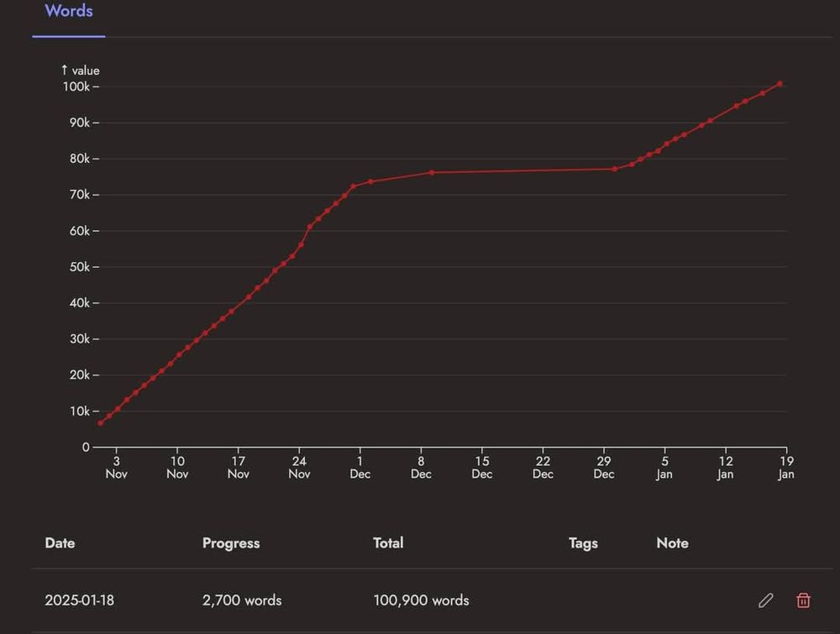
Task: Click the data point at 8 Dec
Action: point(432,172)
